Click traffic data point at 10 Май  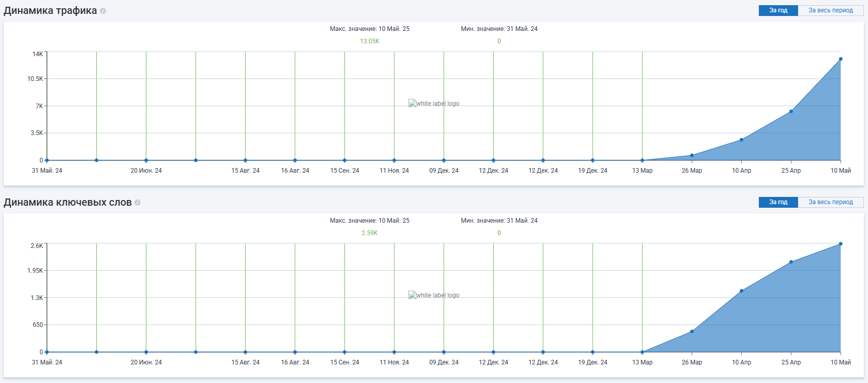point(841,59)
